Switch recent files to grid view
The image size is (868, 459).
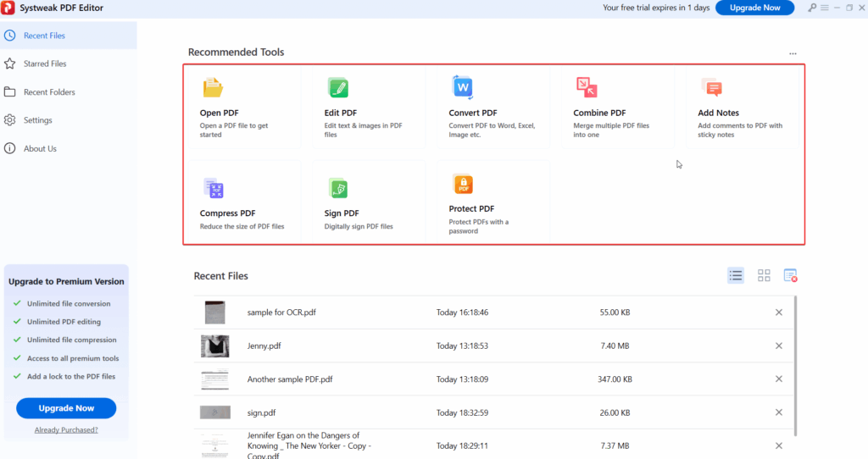764,275
